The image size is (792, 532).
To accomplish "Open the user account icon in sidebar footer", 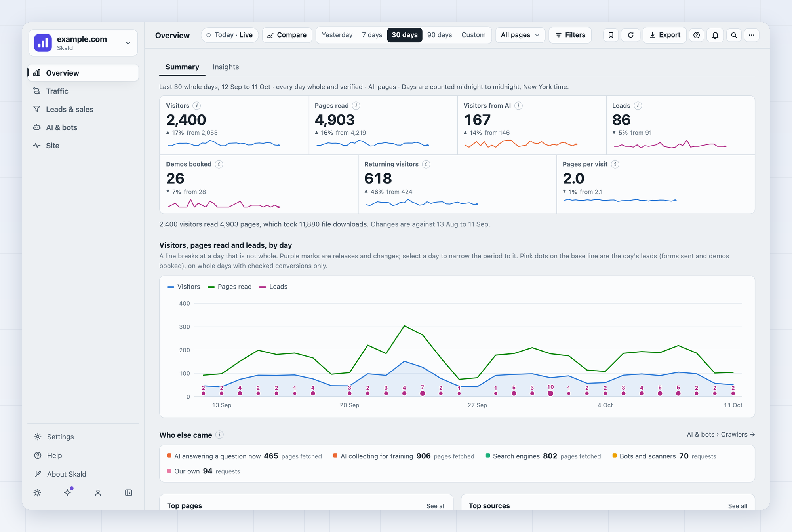I will coord(98,493).
